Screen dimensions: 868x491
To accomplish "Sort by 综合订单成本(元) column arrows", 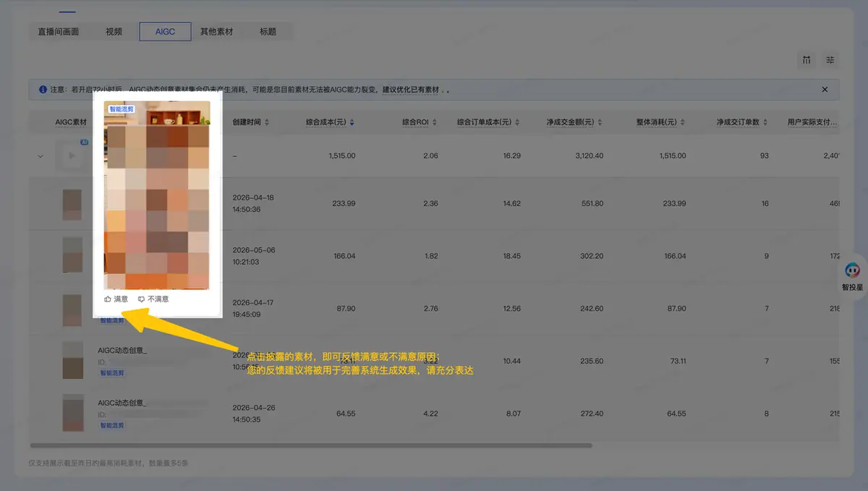I will coord(518,122).
